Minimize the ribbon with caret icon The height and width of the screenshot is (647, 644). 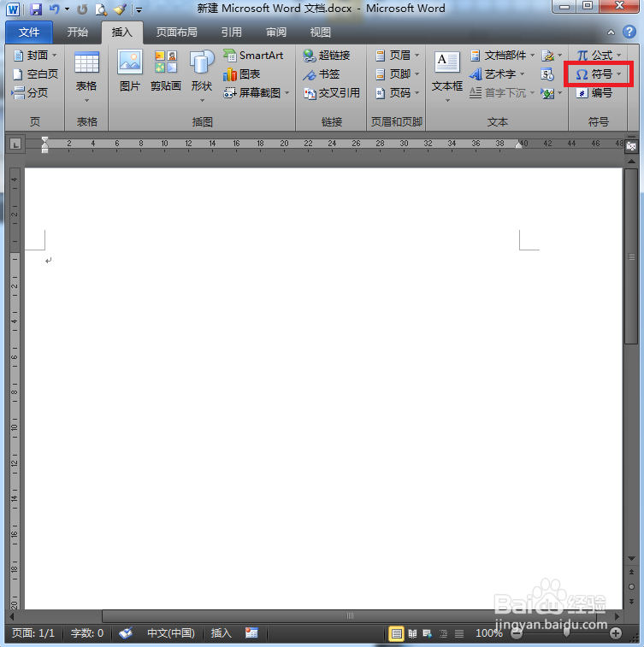611,32
